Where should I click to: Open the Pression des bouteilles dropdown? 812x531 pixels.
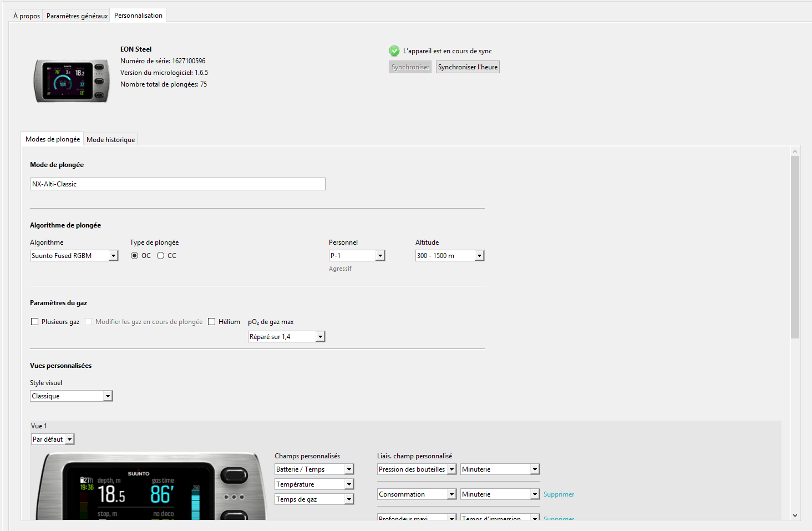coord(417,469)
